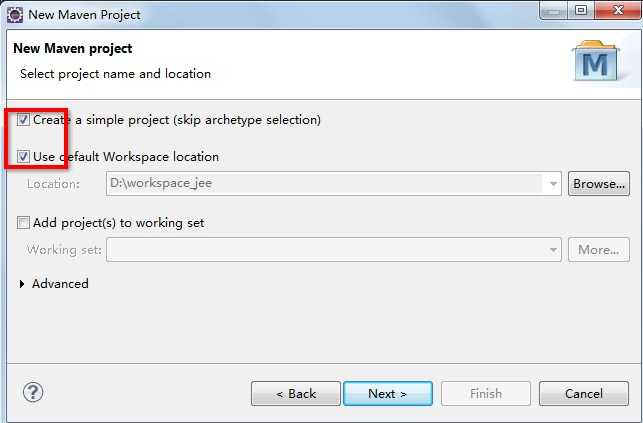This screenshot has width=643, height=423.
Task: Enable Add project(s) to working set
Action: point(23,223)
